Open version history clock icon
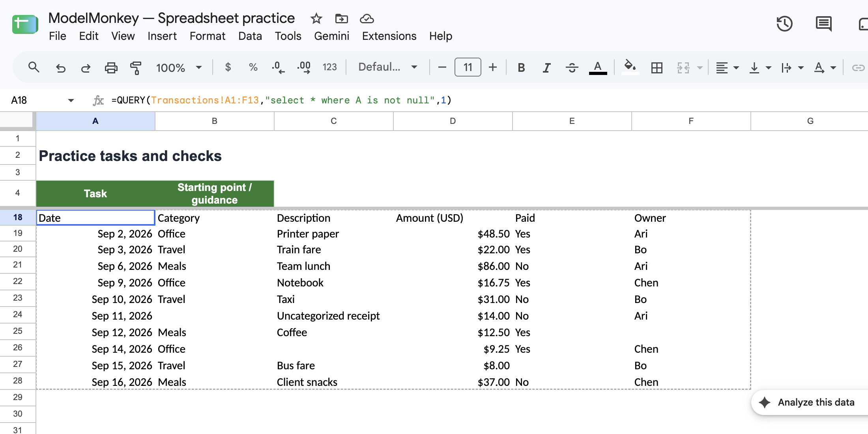The width and height of the screenshot is (868, 434). point(784,24)
